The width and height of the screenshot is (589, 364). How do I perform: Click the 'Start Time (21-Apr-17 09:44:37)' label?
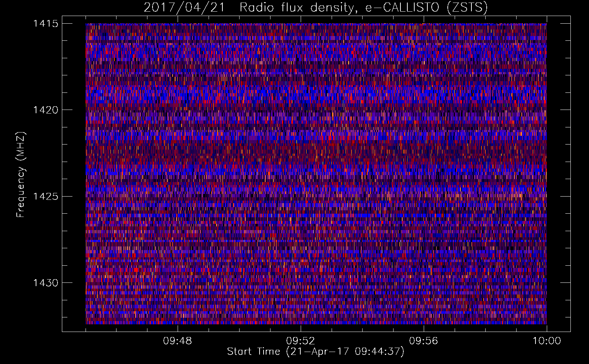click(x=316, y=352)
